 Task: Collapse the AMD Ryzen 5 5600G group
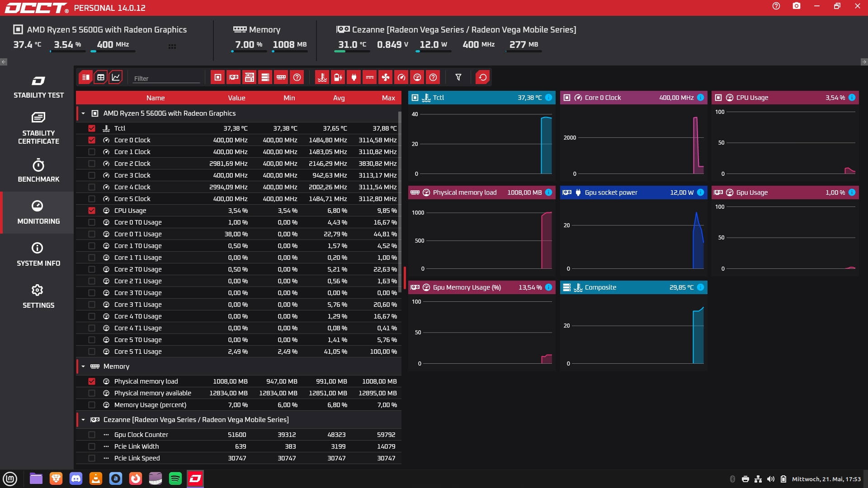click(x=83, y=113)
